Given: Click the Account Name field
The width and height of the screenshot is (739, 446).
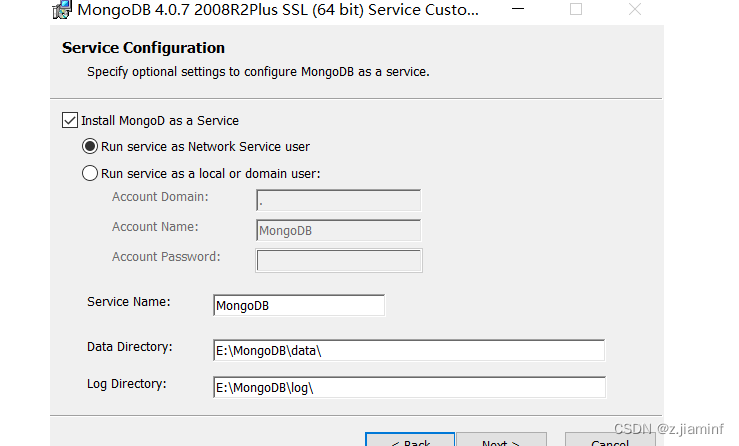Looking at the screenshot, I should [x=338, y=231].
